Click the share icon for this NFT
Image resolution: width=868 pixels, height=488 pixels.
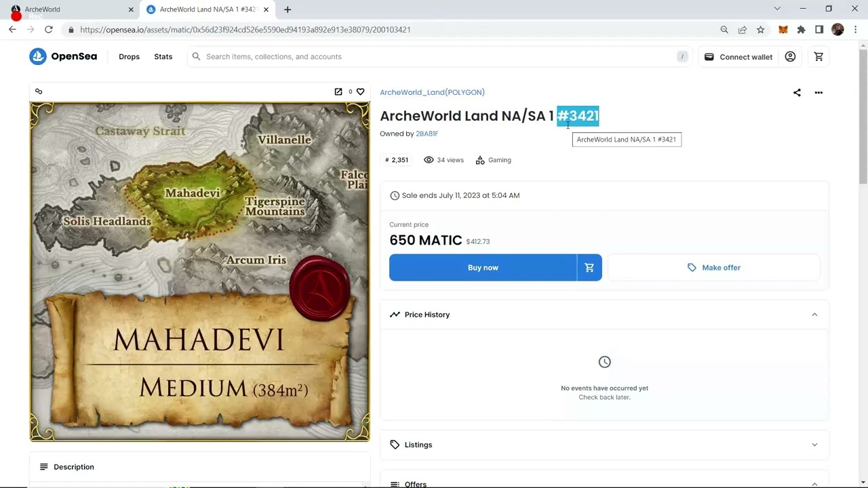797,92
